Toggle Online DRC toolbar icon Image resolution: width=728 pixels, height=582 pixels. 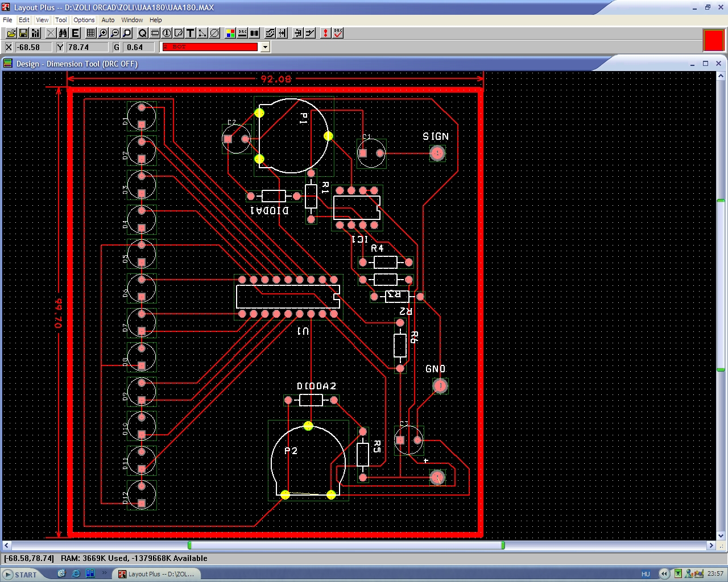pyautogui.click(x=242, y=33)
